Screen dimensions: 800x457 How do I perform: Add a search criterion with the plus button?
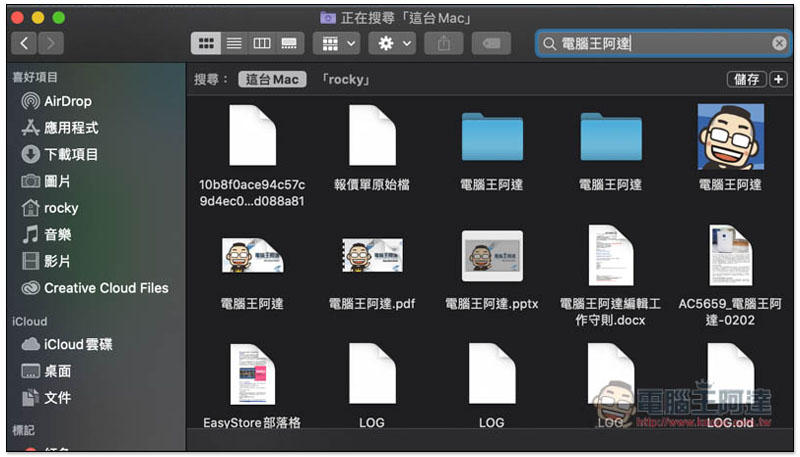[x=778, y=80]
